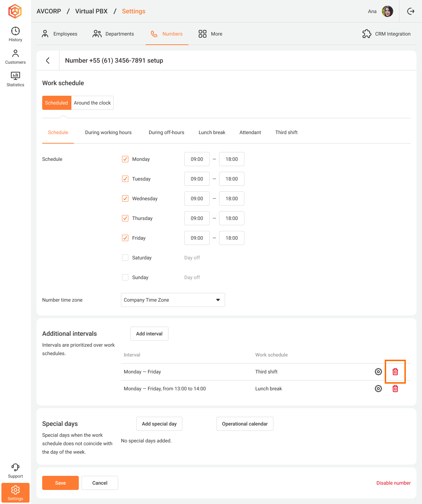Viewport: 422px width, 504px height.
Task: Edit Wednesday end time field
Action: [x=232, y=199]
